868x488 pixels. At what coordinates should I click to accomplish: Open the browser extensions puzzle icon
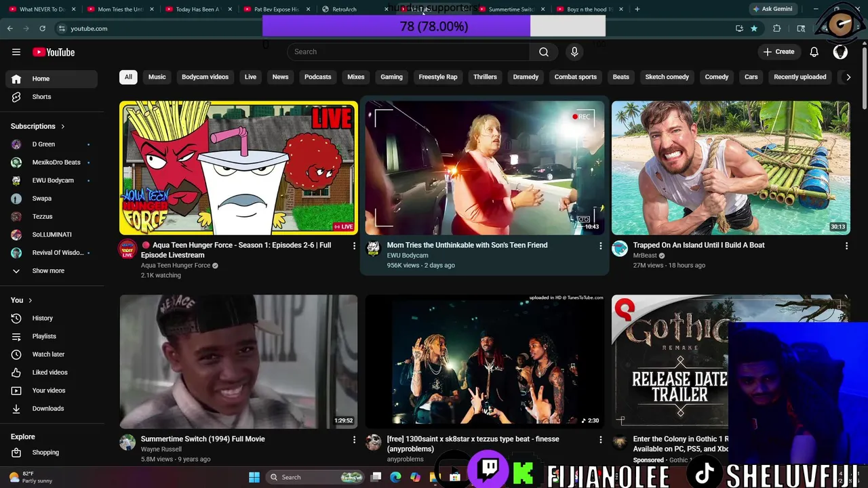777,28
